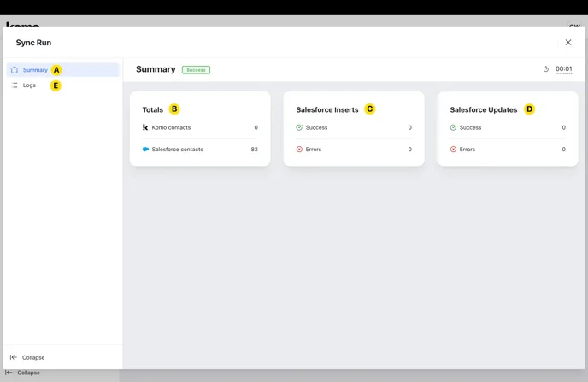The height and width of the screenshot is (382, 588).
Task: Click the Logs list icon
Action: [x=15, y=85]
